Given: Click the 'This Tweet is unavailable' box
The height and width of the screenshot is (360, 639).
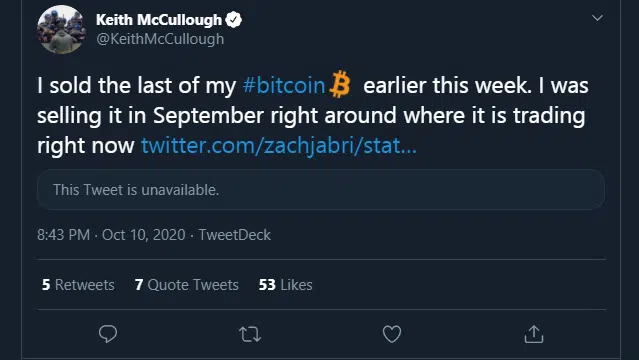Looking at the screenshot, I should pos(321,190).
